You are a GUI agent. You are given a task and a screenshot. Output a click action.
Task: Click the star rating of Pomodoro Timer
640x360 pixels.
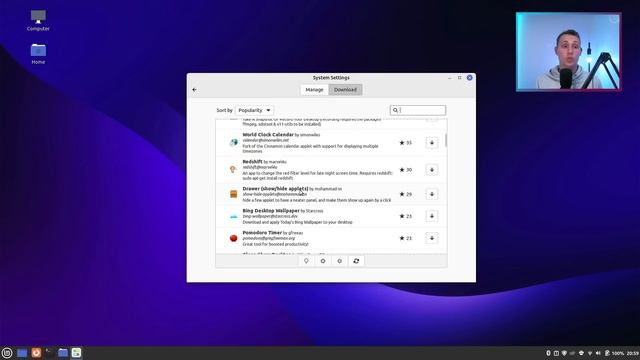click(x=405, y=238)
